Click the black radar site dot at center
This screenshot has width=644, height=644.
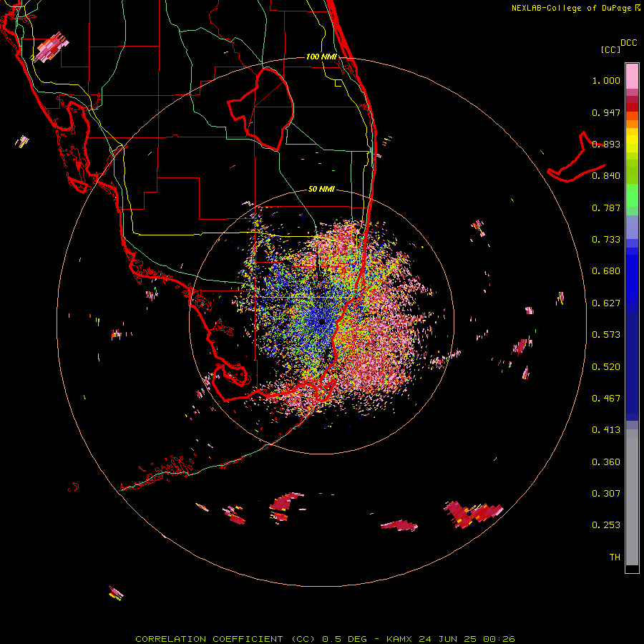(322, 321)
